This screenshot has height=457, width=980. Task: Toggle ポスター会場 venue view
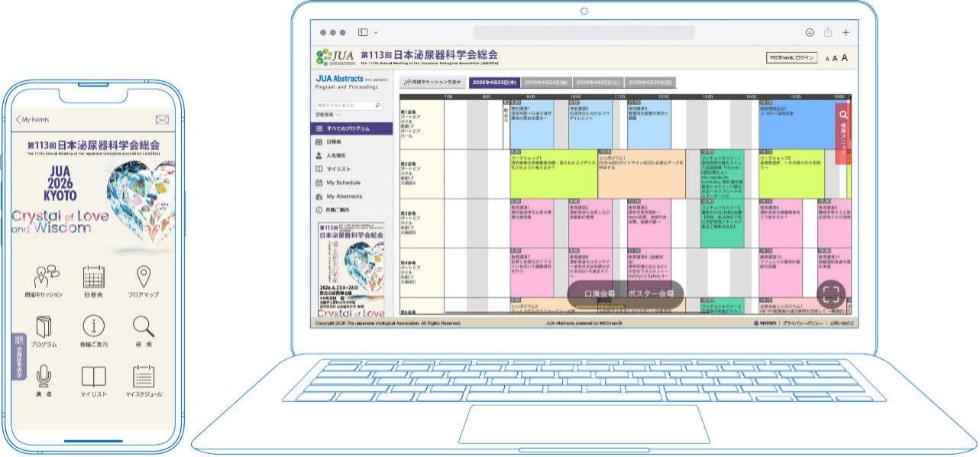click(x=651, y=294)
